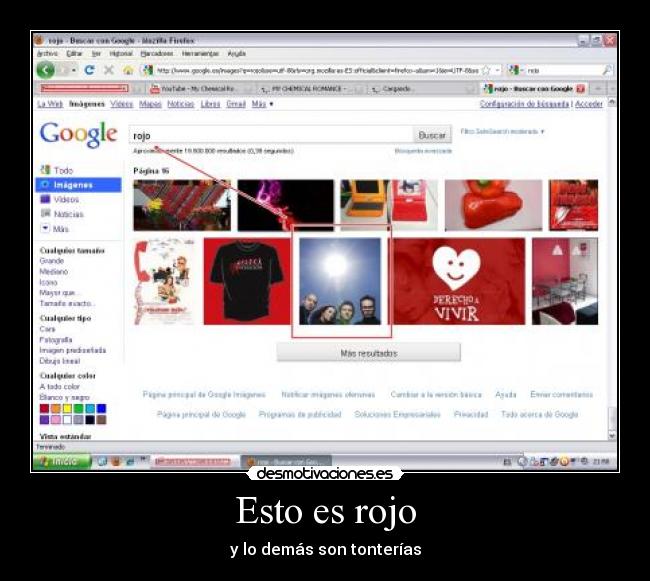Image resolution: width=650 pixels, height=581 pixels.
Task: Click the Reload page icon
Action: [x=89, y=70]
